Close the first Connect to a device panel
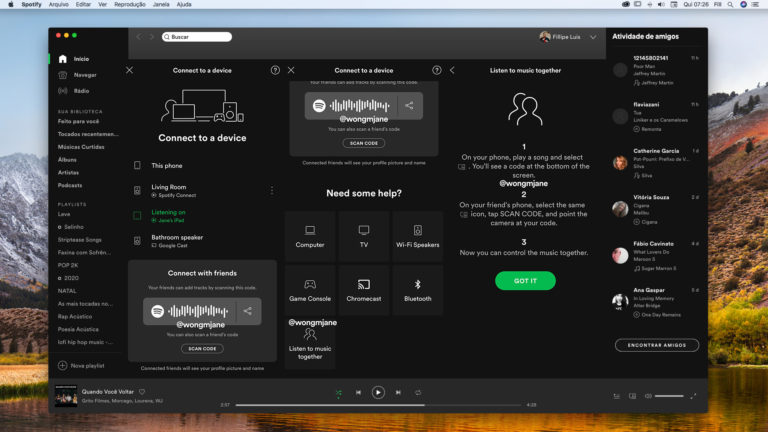This screenshot has width=768, height=432. point(129,70)
